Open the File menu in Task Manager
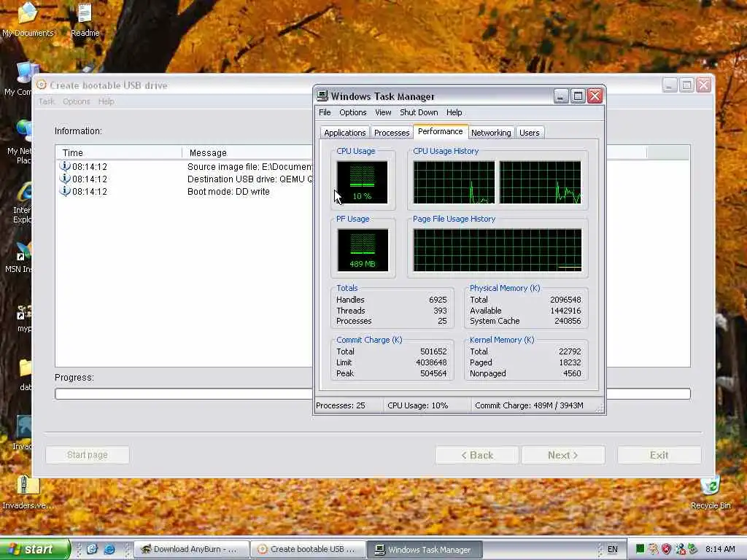The height and width of the screenshot is (560, 747). click(325, 112)
